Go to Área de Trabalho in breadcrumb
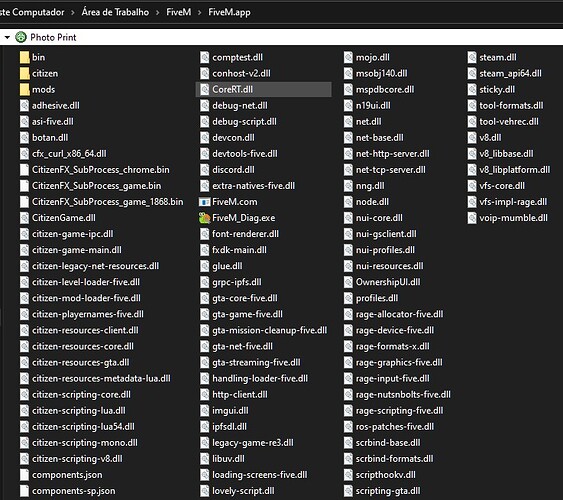This screenshot has width=563, height=500. (115, 12)
